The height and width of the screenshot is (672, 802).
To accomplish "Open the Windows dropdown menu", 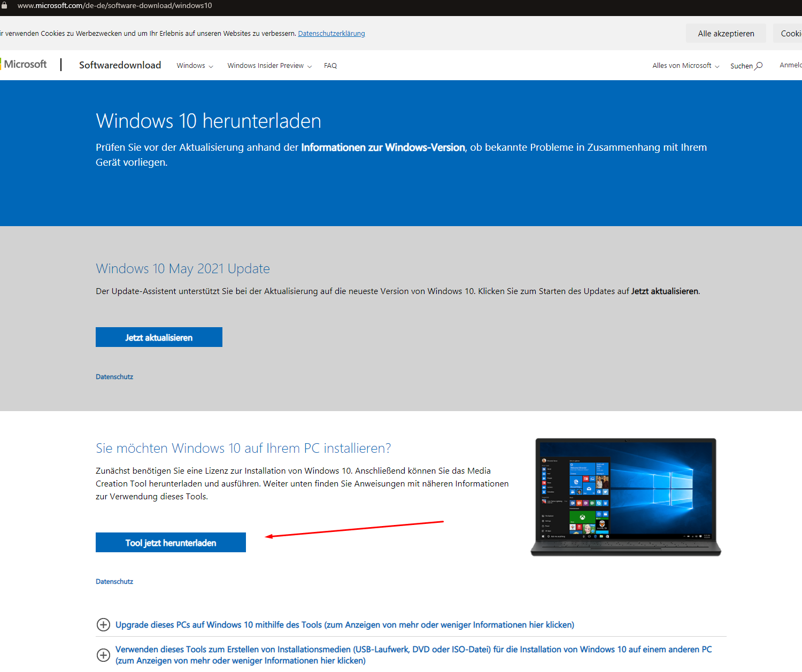I will point(195,66).
